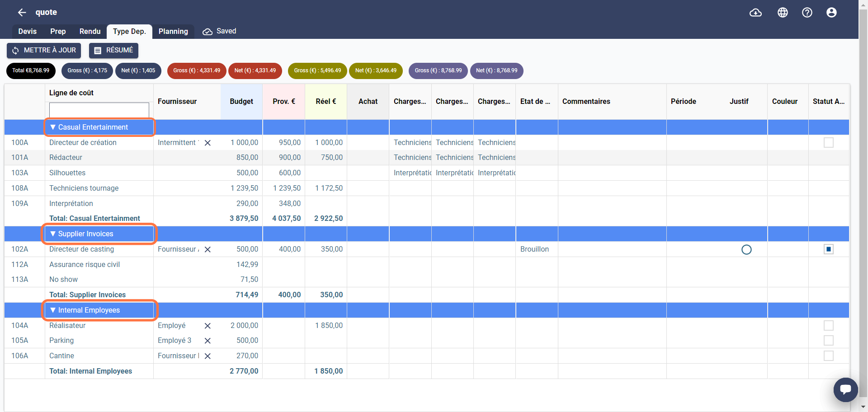
Task: Clear Employé 3 supplier on Parking row
Action: click(x=208, y=341)
